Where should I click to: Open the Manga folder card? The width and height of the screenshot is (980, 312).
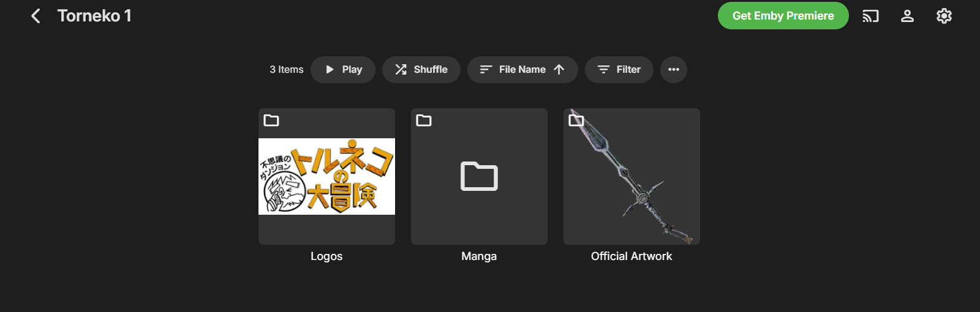pos(479,176)
